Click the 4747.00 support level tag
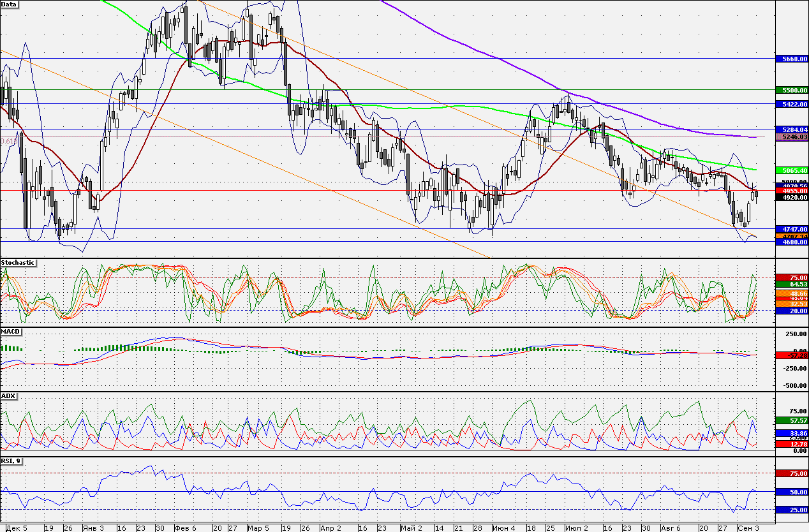 (x=792, y=229)
